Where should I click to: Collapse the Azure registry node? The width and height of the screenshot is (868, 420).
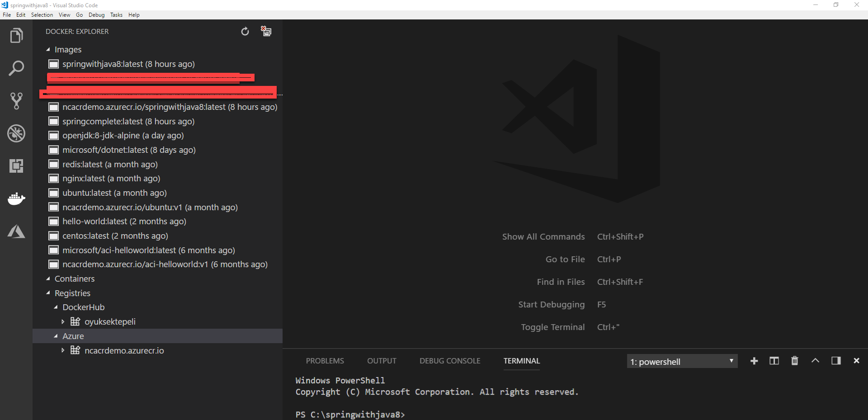[x=56, y=336]
